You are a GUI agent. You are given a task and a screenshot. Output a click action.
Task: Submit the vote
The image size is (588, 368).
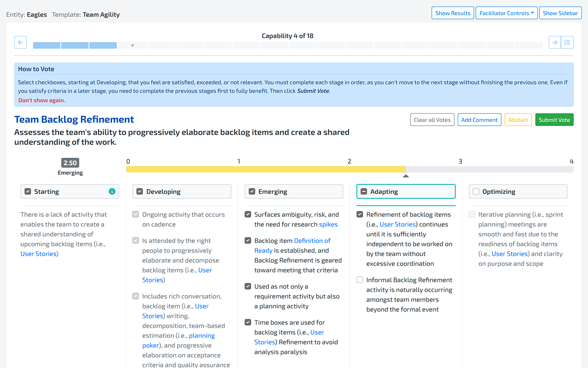(554, 120)
